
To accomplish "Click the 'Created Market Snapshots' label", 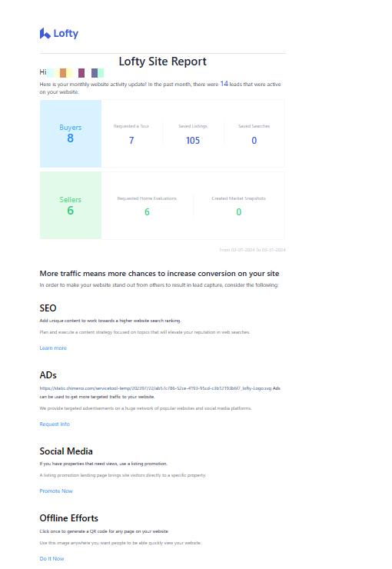I will [238, 198].
